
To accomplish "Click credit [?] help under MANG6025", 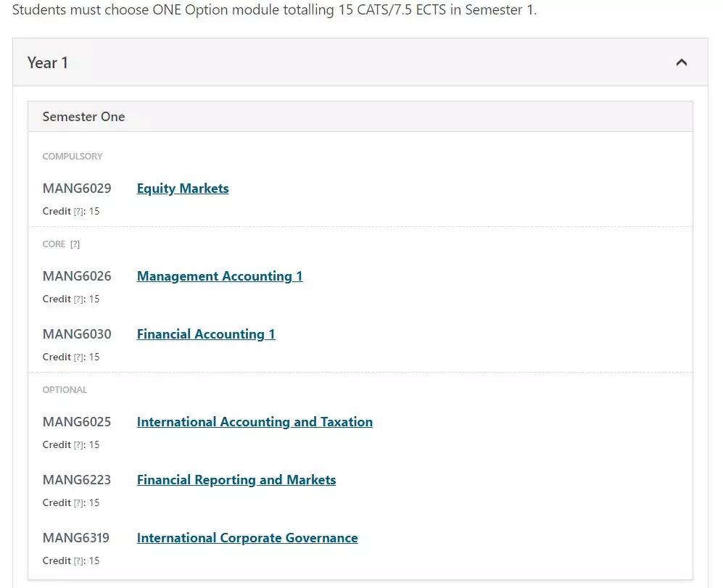I will [x=78, y=445].
